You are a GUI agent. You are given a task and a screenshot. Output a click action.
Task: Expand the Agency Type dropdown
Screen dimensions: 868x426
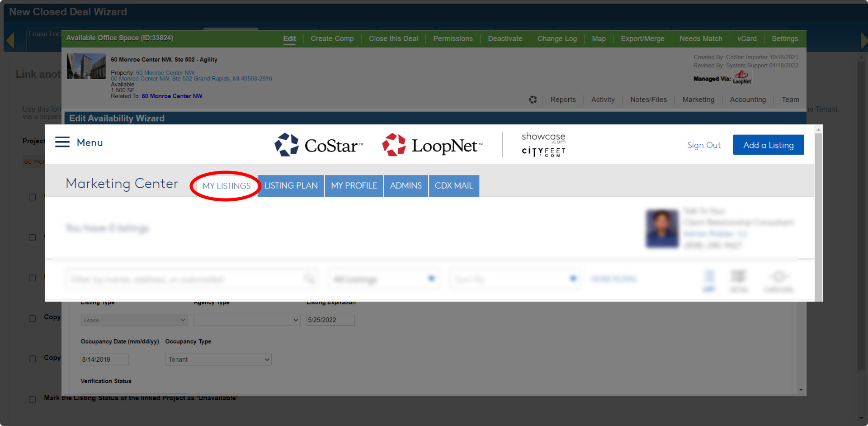click(247, 320)
